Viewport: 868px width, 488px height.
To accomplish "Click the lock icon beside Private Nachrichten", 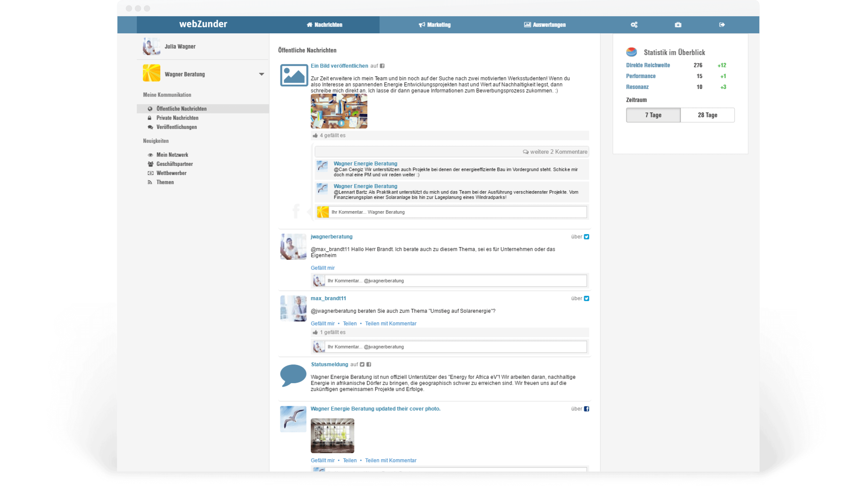I will click(150, 118).
